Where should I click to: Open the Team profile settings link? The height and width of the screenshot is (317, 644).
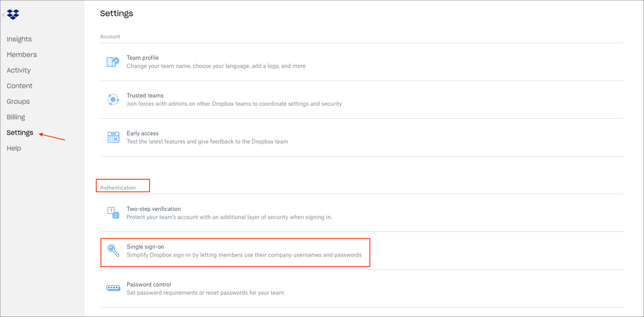[x=143, y=58]
